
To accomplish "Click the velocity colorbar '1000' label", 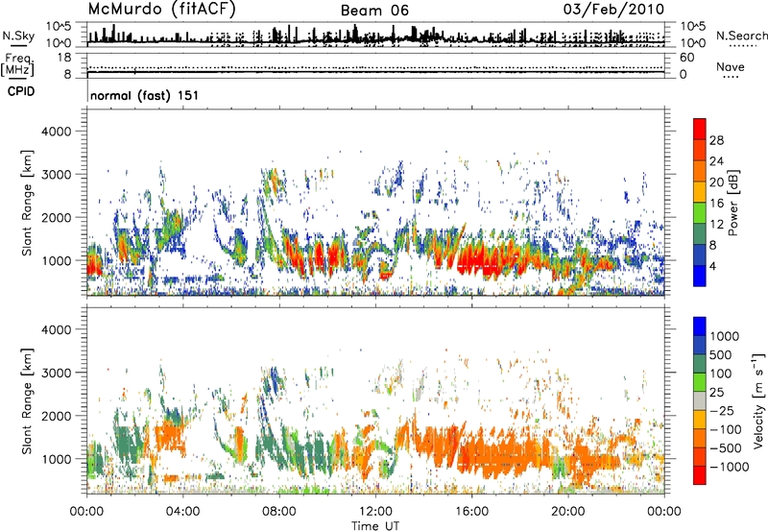I will point(725,336).
